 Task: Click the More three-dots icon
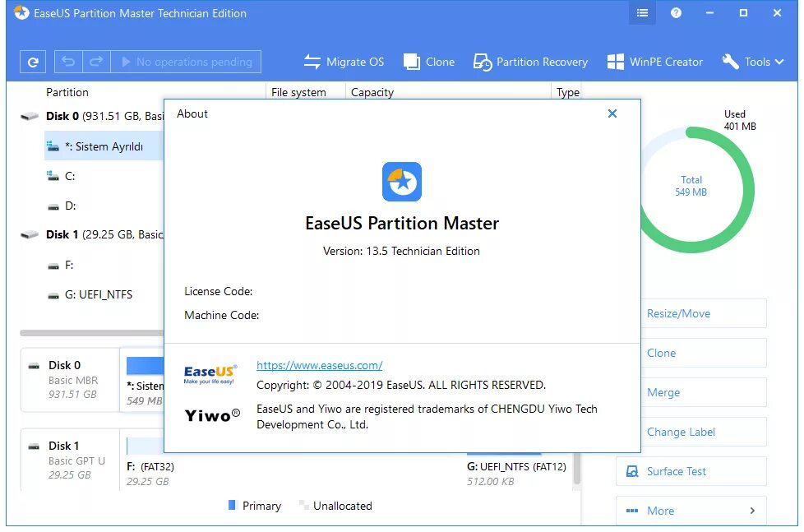click(x=632, y=511)
